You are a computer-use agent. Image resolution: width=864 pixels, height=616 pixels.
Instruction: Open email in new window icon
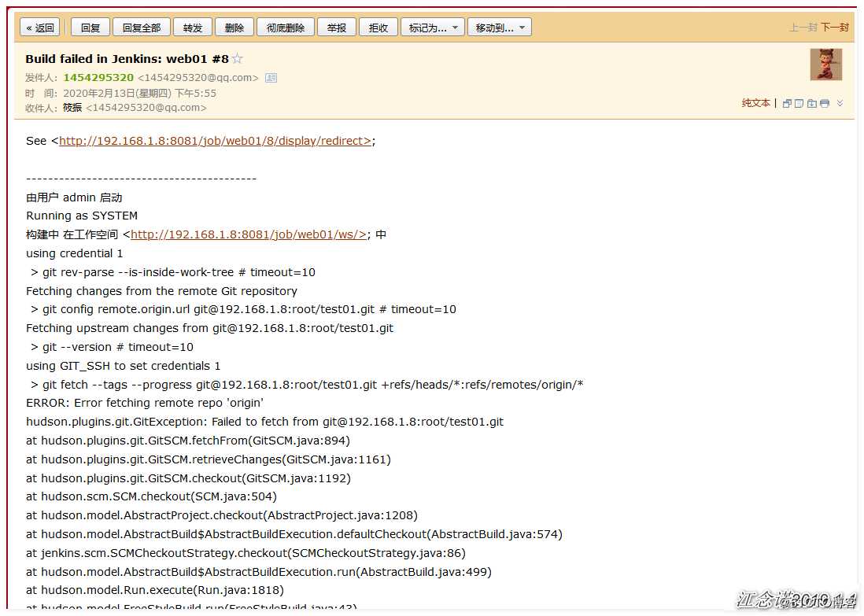point(787,103)
